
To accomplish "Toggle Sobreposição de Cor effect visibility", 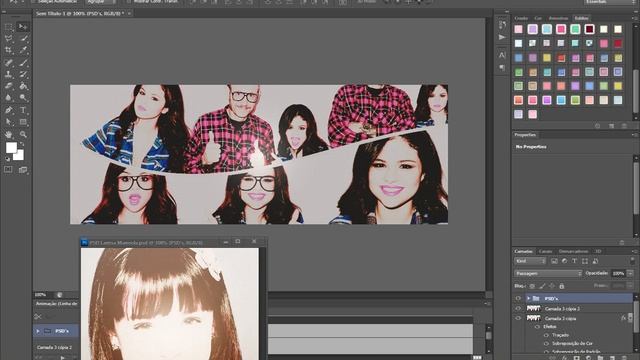I will point(546,344).
